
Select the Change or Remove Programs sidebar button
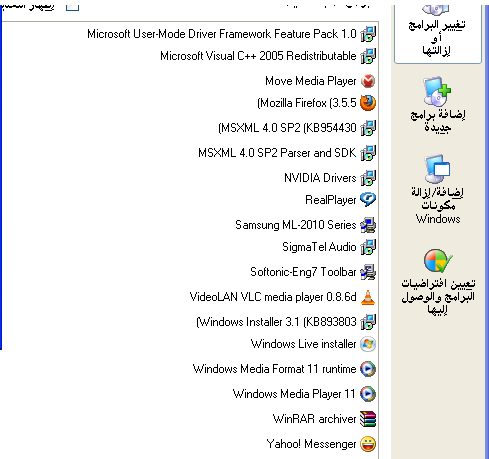pos(438,32)
